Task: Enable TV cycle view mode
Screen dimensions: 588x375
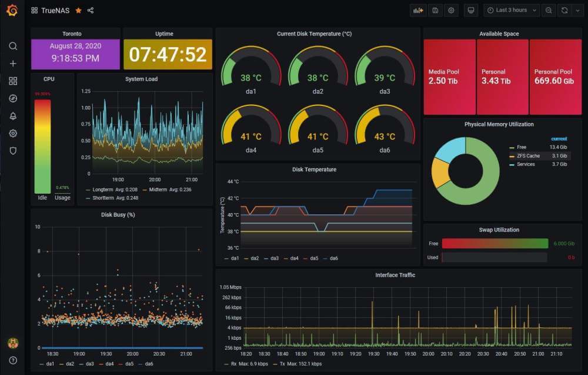Action: (x=470, y=10)
